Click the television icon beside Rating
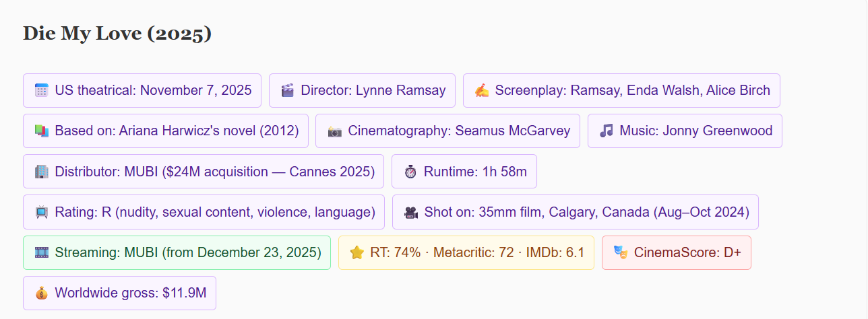This screenshot has width=868, height=319. pos(42,213)
